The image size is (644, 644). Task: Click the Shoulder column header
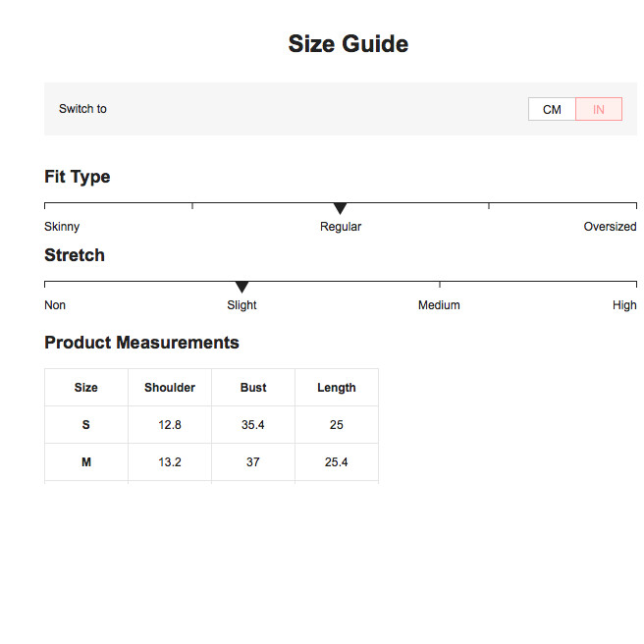[x=170, y=388]
